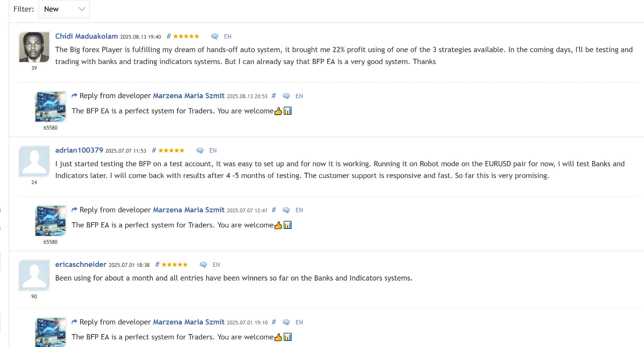Open Chidi Maduakolam's profile link

pyautogui.click(x=87, y=36)
